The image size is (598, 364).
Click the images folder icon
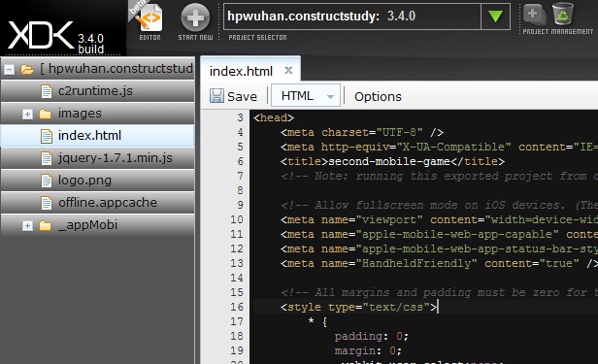tap(45, 114)
